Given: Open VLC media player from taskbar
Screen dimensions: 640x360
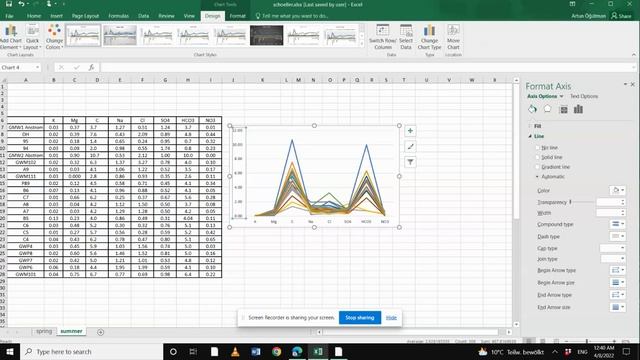Looking at the screenshot, I should [235, 351].
